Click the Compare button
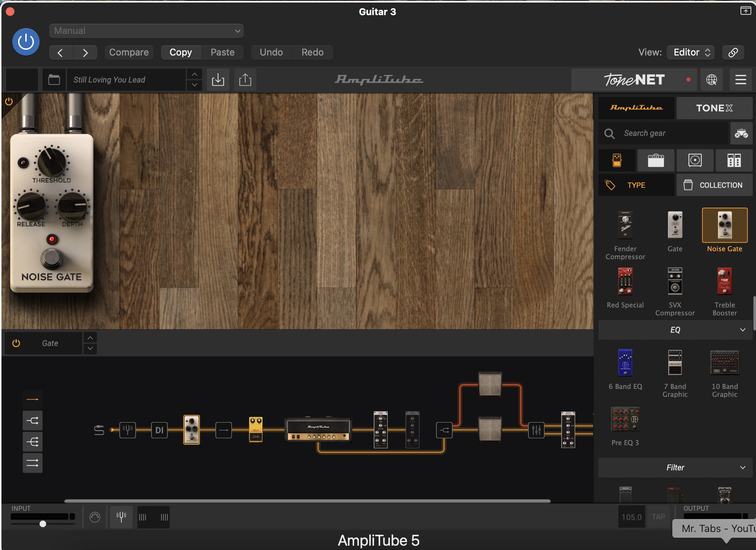The width and height of the screenshot is (756, 550). pyautogui.click(x=129, y=53)
